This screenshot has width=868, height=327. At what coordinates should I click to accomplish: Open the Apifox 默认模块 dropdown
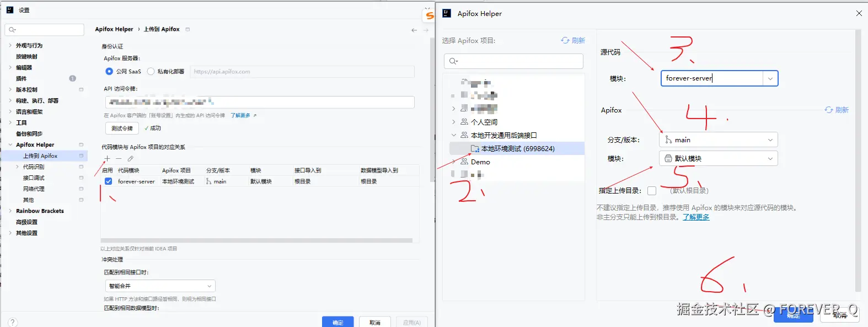[x=719, y=158]
